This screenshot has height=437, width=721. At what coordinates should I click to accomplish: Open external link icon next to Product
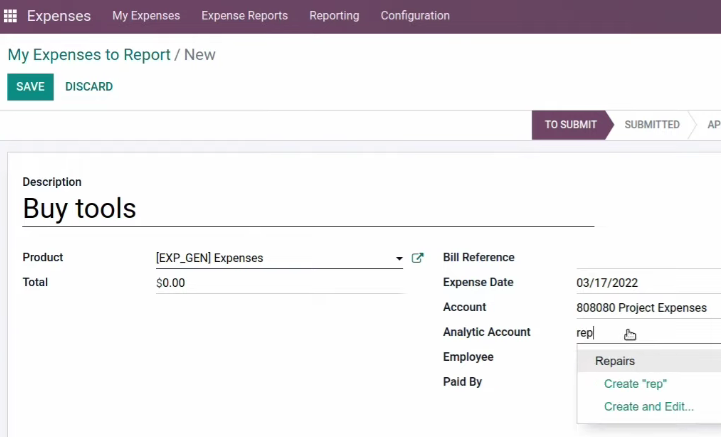tap(417, 258)
